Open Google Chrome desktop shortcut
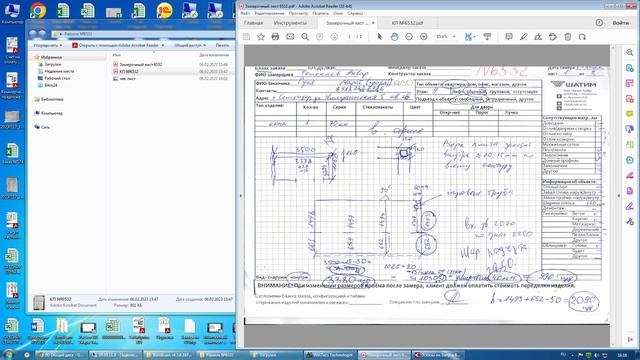Image resolution: width=640 pixels, height=360 pixels. pos(38,11)
